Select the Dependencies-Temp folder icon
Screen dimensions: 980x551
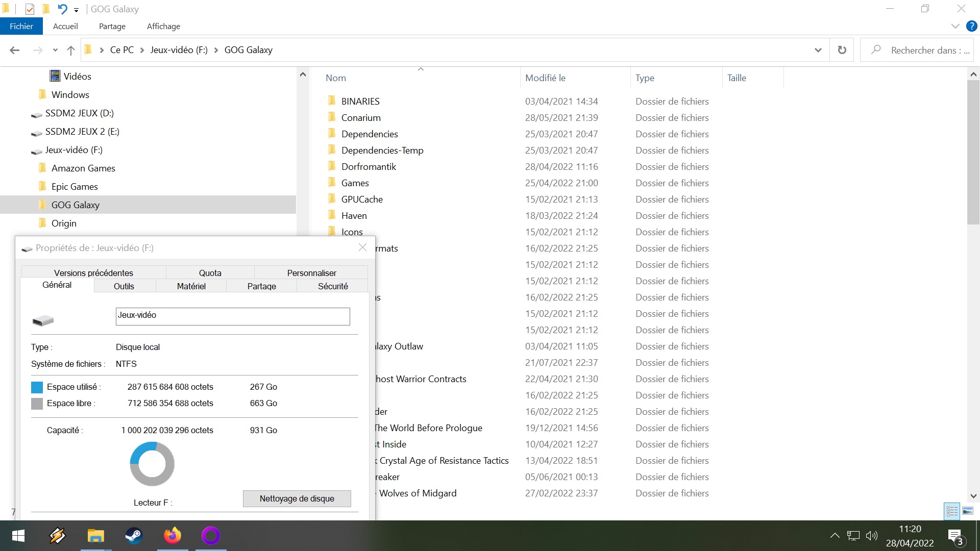click(x=332, y=149)
